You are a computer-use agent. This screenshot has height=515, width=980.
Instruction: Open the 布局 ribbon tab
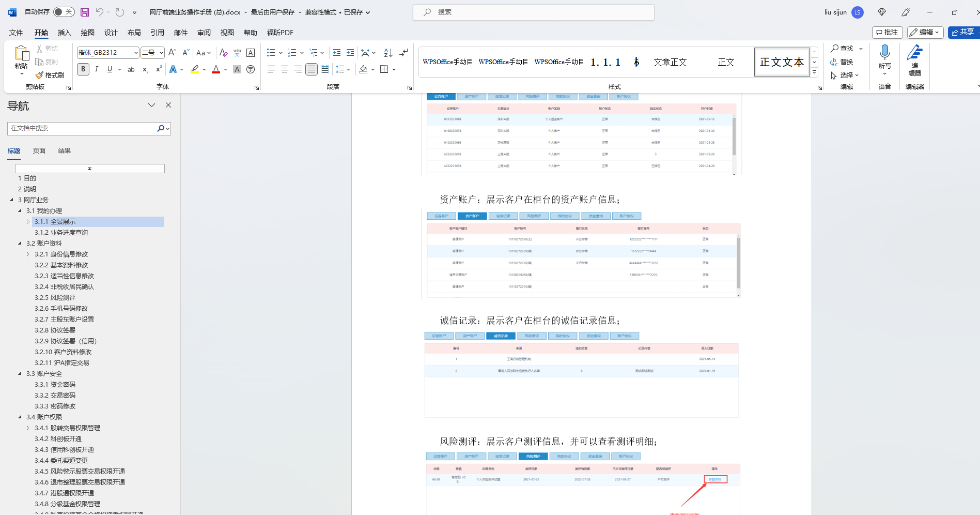(134, 33)
